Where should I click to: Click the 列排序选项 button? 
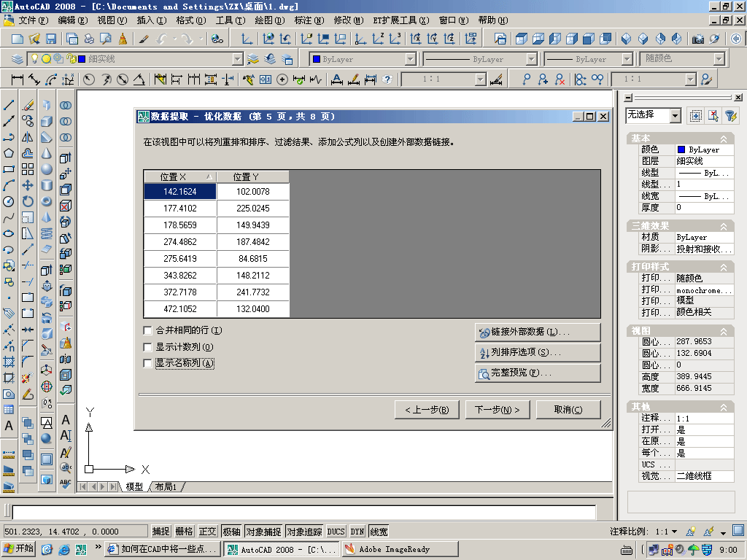(538, 352)
